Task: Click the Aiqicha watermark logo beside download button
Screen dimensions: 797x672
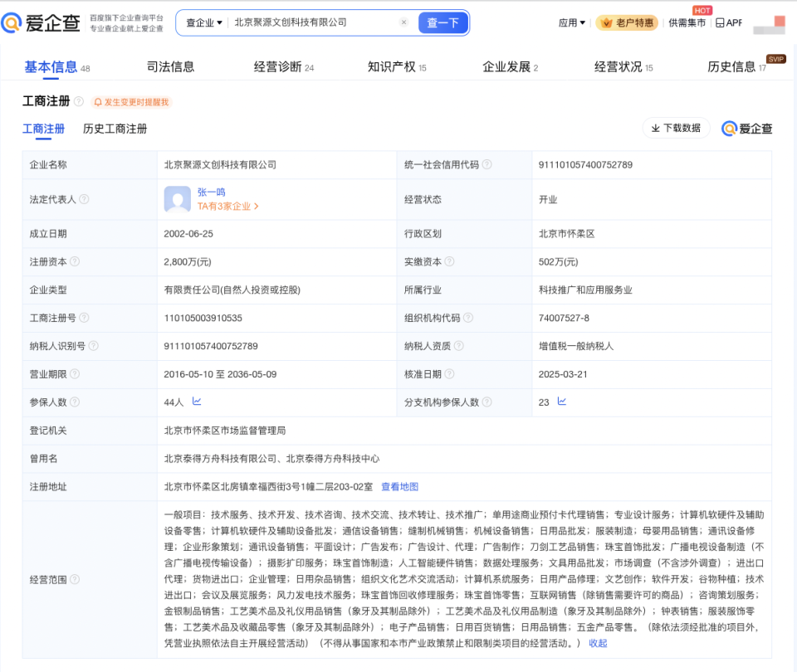Action: coord(746,129)
